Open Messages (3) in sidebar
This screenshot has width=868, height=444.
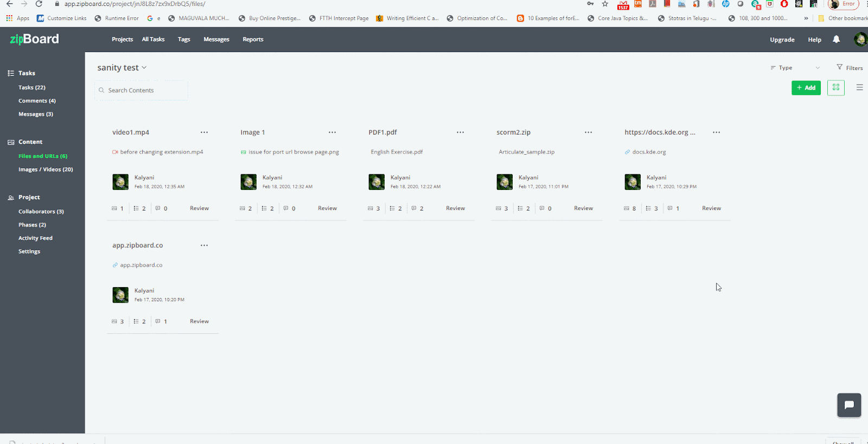pyautogui.click(x=36, y=115)
